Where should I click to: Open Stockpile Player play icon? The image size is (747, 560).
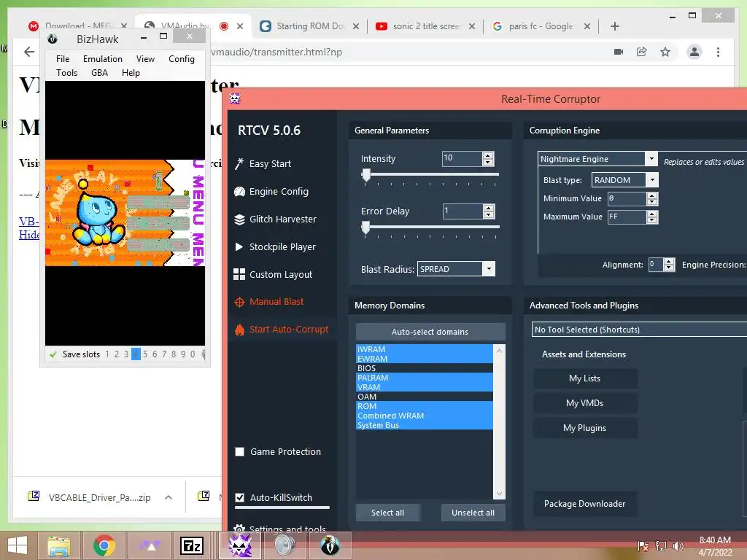pos(239,246)
